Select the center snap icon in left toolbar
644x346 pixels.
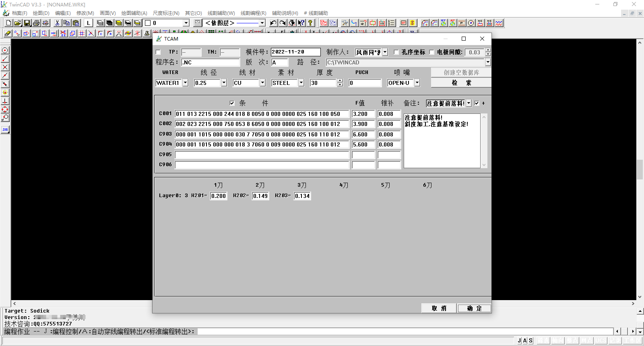point(5,50)
